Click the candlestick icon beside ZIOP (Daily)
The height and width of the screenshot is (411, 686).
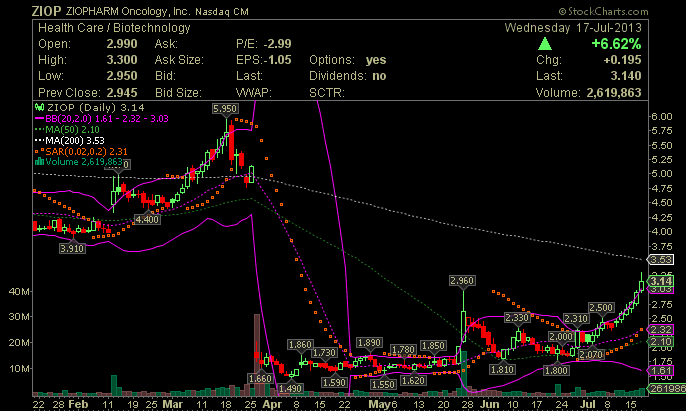click(x=39, y=107)
